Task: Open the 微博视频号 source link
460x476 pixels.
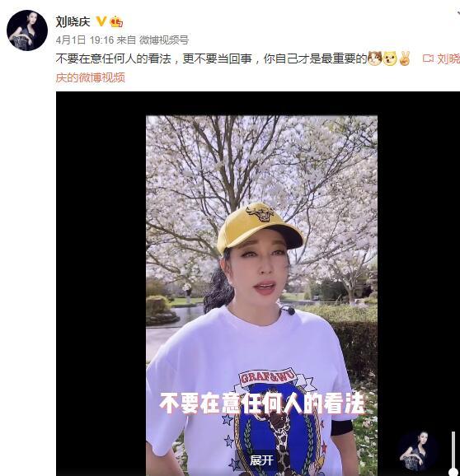Action: [x=164, y=40]
